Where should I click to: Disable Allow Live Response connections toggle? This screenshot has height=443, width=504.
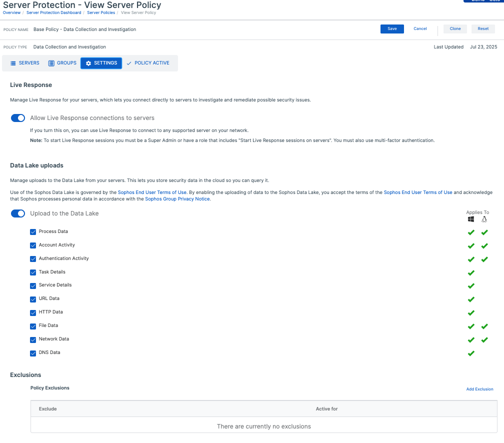pos(18,118)
